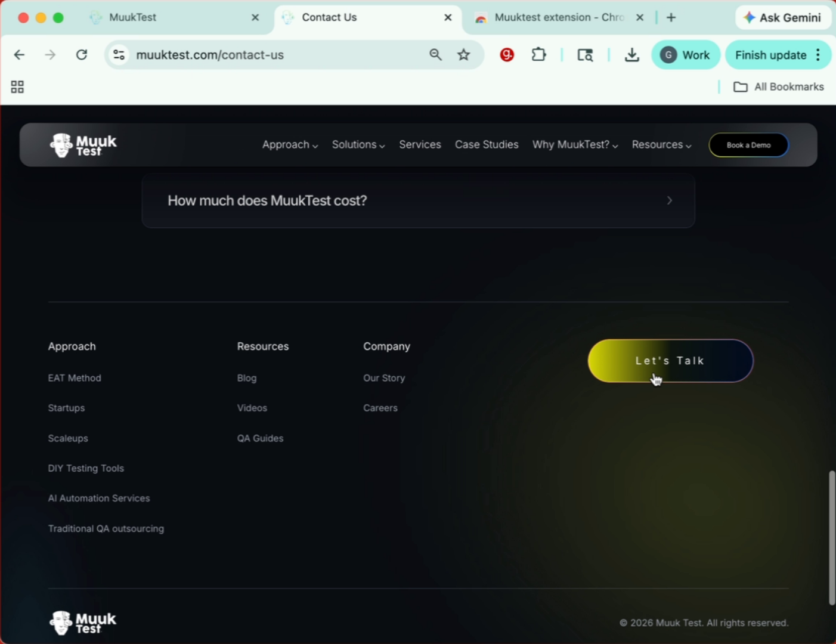Expand How much does MuukTest cost?
The width and height of the screenshot is (836, 644).
click(418, 200)
